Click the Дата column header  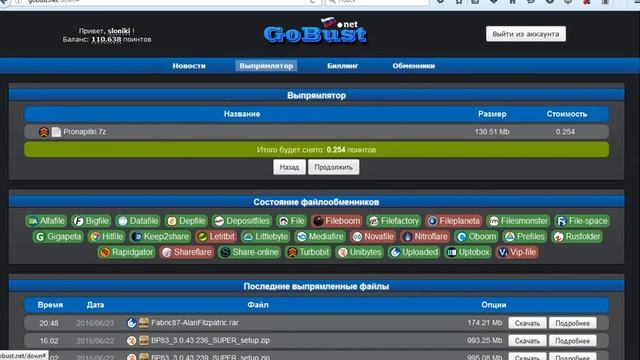coord(95,305)
